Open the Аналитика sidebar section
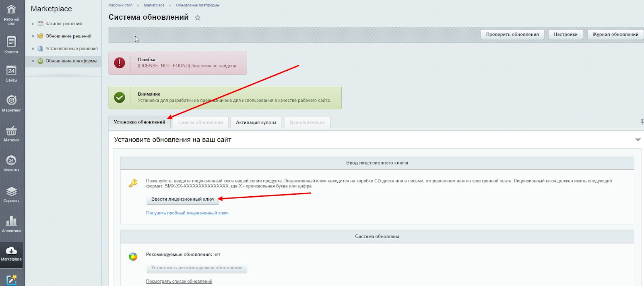Image resolution: width=644 pixels, height=286 pixels. 11,224
